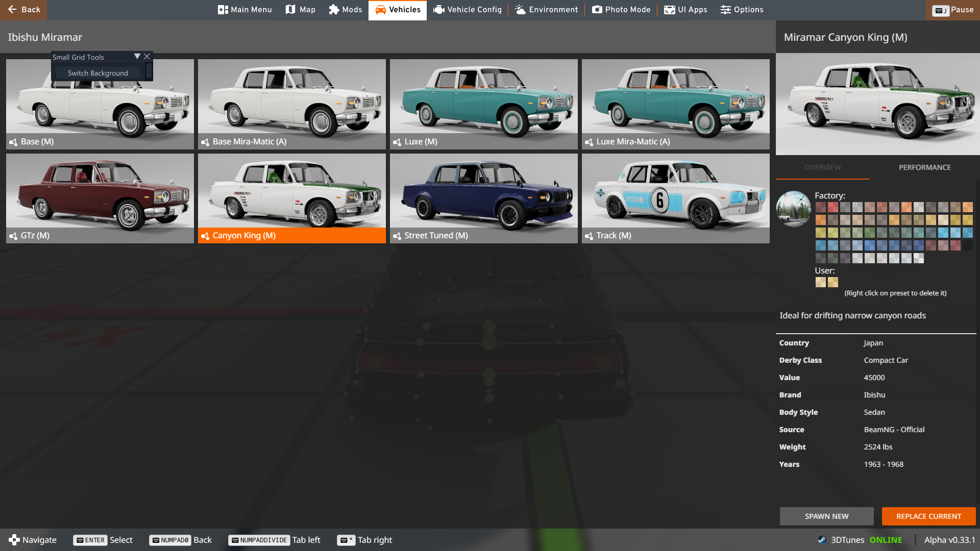Click the 'Ibishu Miramar' heading
This screenshot has width=980, height=551.
[45, 37]
